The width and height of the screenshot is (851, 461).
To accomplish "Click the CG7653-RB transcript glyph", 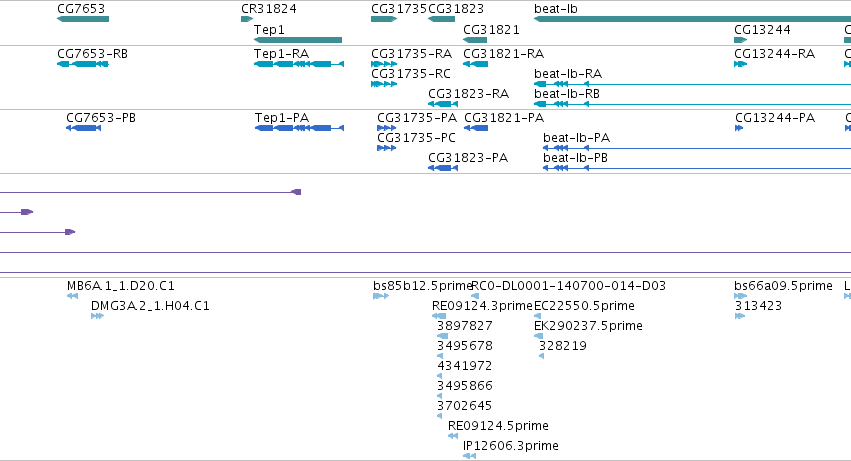I will [x=83, y=64].
